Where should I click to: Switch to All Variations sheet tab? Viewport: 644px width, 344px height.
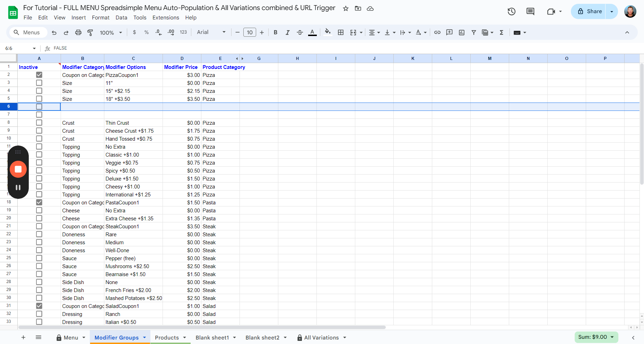click(321, 337)
